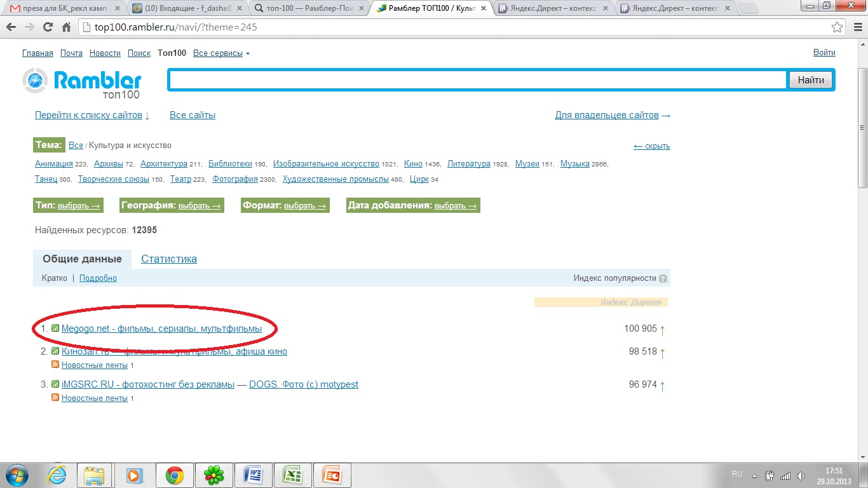868x488 pixels.
Task: Click the Найти search button
Action: [x=811, y=80]
